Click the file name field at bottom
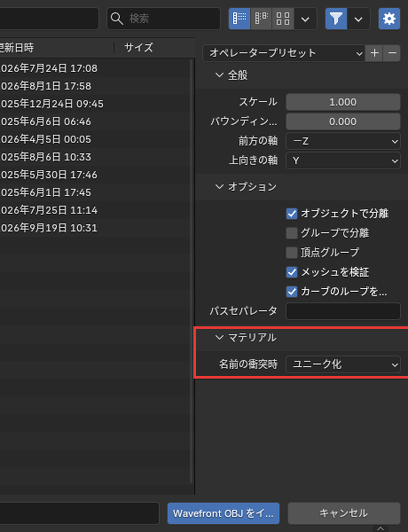 [79, 513]
